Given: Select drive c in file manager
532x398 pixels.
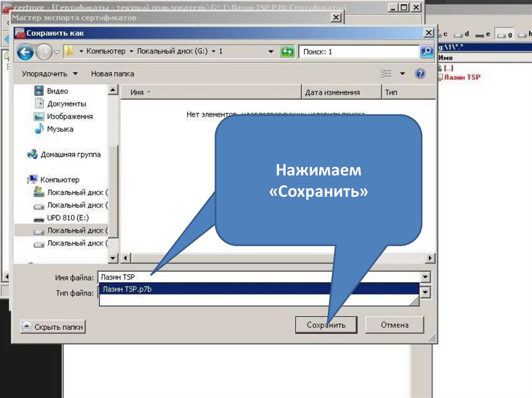Looking at the screenshot, I should pyautogui.click(x=443, y=34).
